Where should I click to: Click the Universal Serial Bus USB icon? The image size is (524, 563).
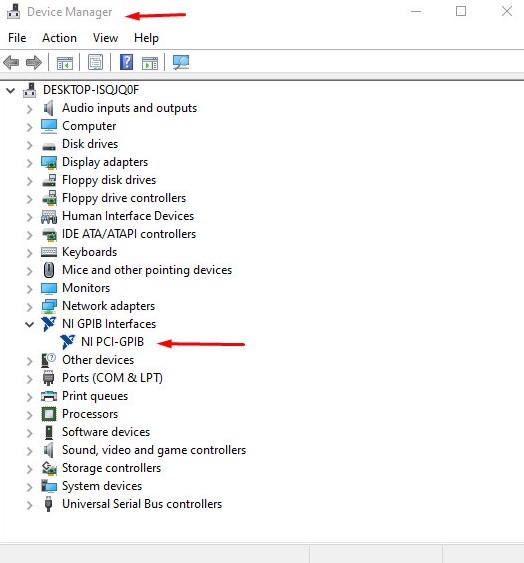(x=48, y=504)
